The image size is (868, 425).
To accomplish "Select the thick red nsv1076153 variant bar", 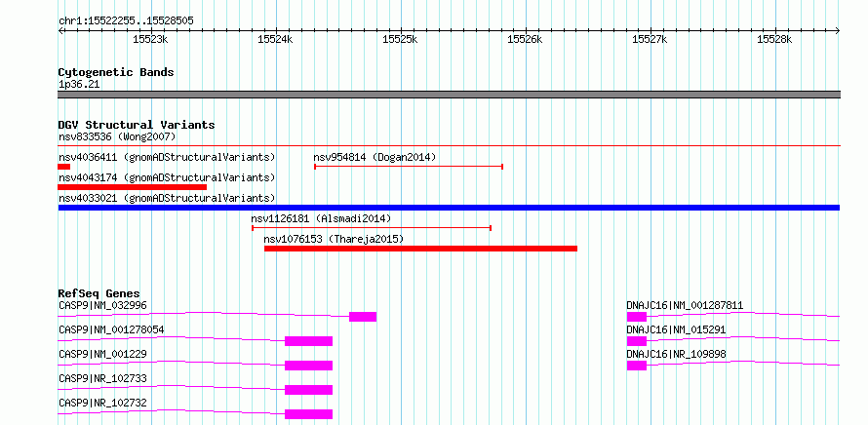I will click(x=420, y=249).
